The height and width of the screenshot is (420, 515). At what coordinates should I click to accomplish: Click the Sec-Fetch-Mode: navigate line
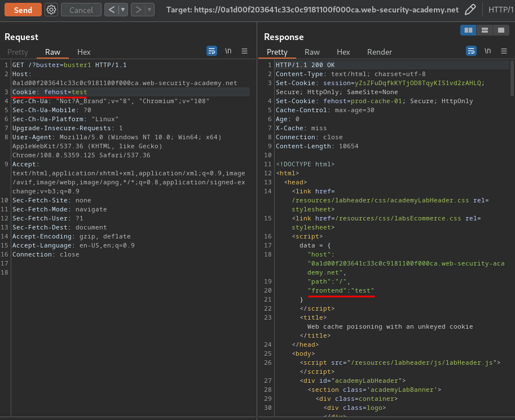(x=59, y=209)
